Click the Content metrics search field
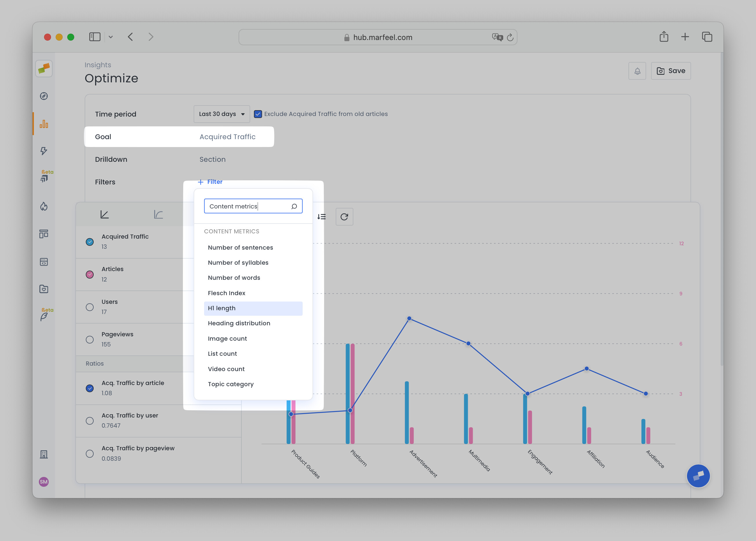 [x=253, y=206]
